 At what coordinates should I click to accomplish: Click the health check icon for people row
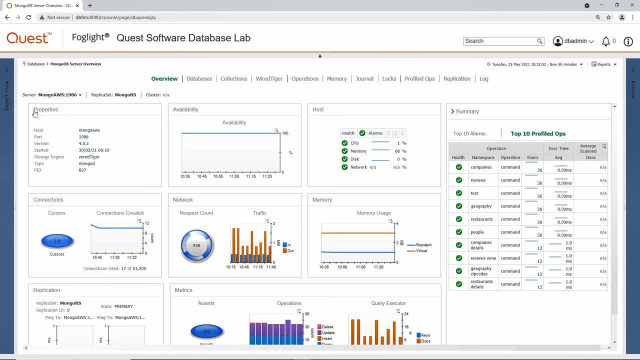(x=459, y=232)
